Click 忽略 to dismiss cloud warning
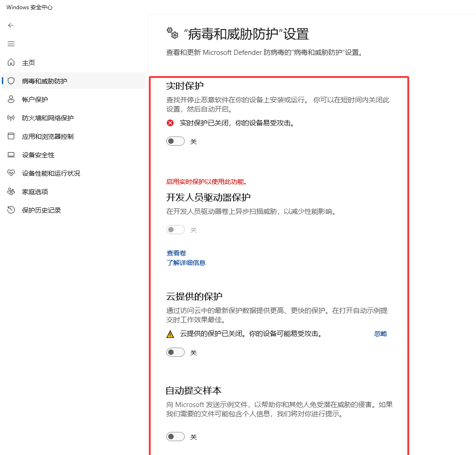476x455 pixels. point(380,334)
